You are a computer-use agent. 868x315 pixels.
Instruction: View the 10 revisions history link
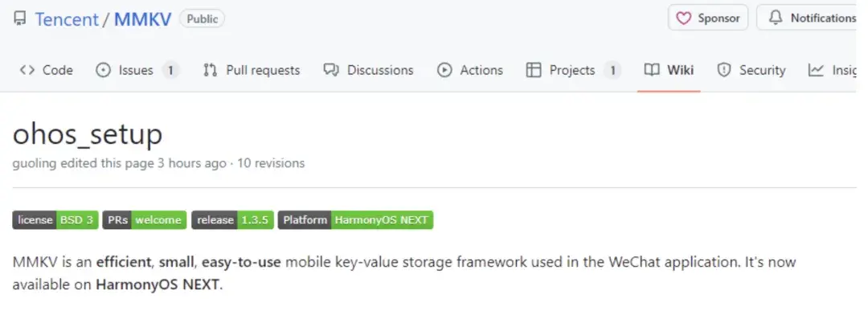click(271, 163)
